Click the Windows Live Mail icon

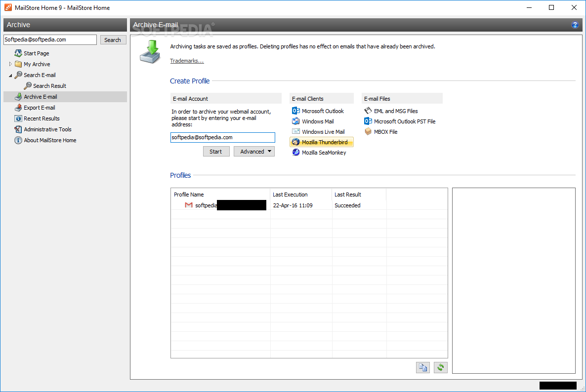tap(295, 131)
